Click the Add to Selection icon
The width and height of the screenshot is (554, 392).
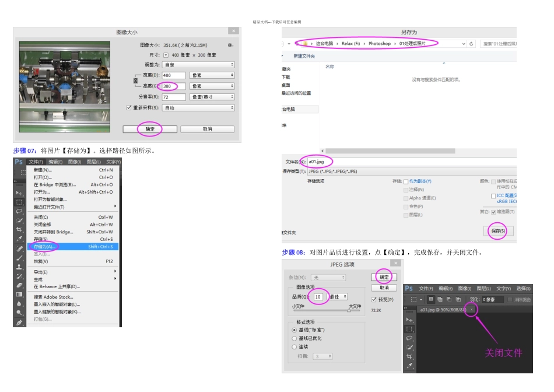[x=440, y=299]
